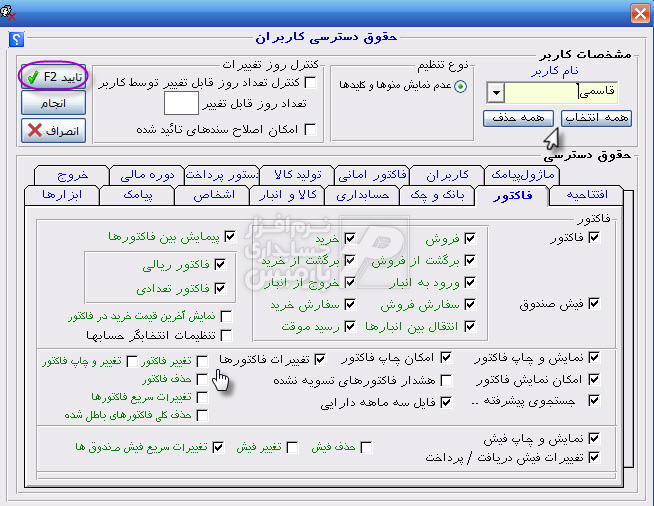Enable حذف فاکتور checkbox
This screenshot has width=654, height=506.
(202, 379)
